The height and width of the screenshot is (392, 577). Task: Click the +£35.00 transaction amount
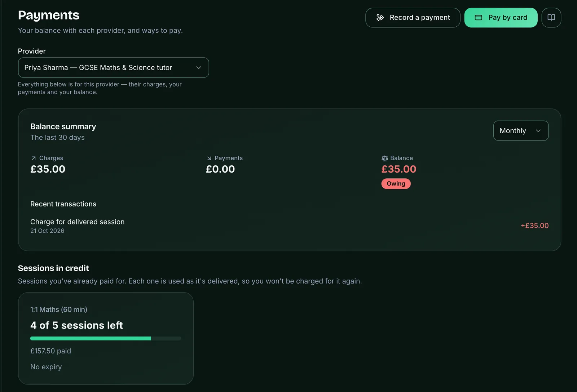[x=534, y=226]
